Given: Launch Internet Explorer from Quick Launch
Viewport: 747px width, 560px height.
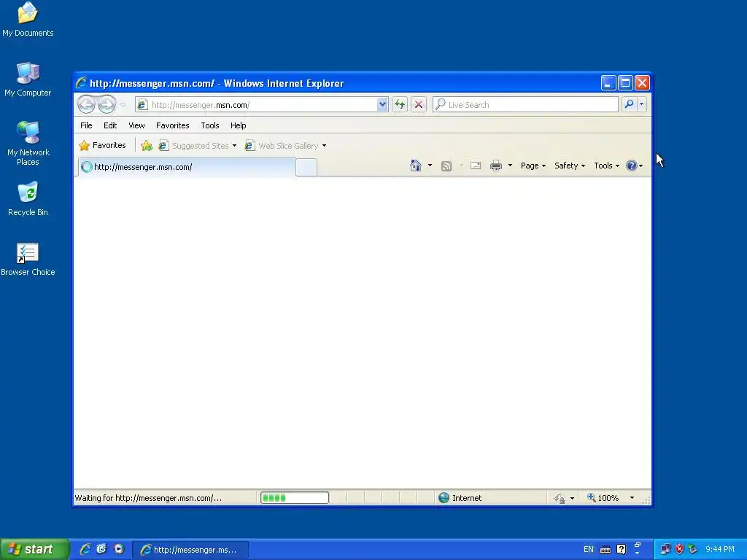Looking at the screenshot, I should [85, 549].
